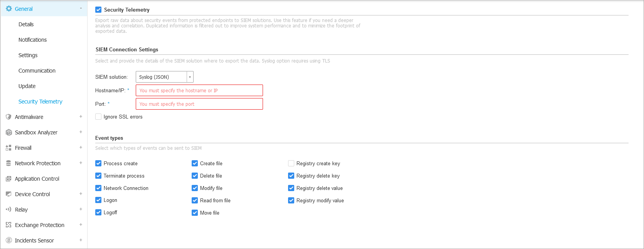Go to the Communication page
The width and height of the screenshot is (644, 249).
pyautogui.click(x=37, y=71)
